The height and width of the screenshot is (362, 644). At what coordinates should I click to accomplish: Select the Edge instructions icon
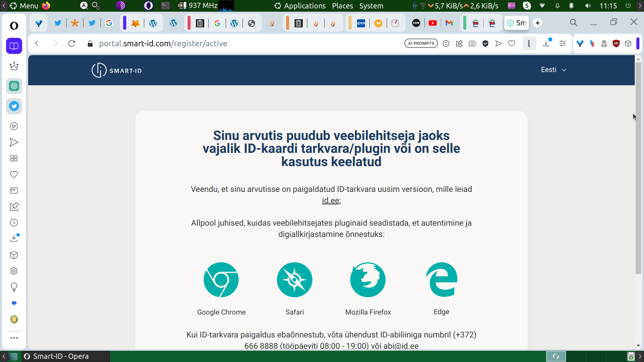coord(442,280)
